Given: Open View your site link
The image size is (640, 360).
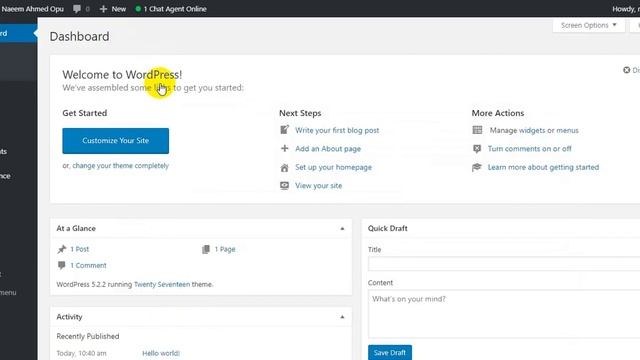Looking at the screenshot, I should 318,185.
